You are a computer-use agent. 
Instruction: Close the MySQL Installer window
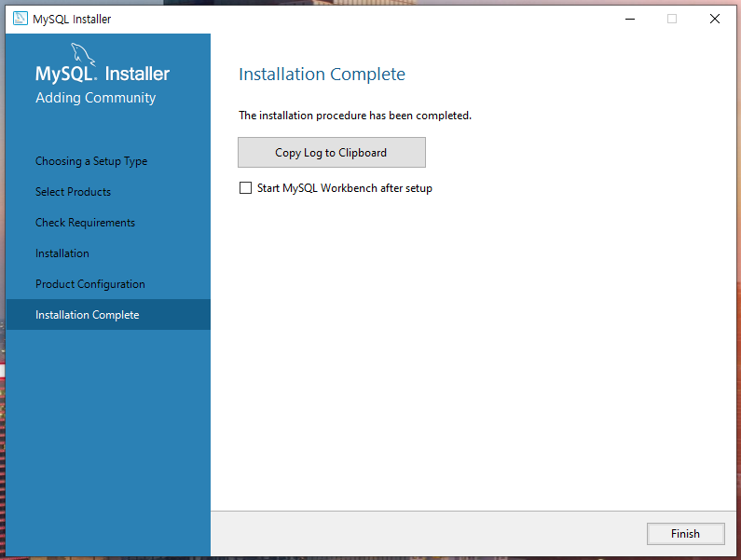[715, 19]
